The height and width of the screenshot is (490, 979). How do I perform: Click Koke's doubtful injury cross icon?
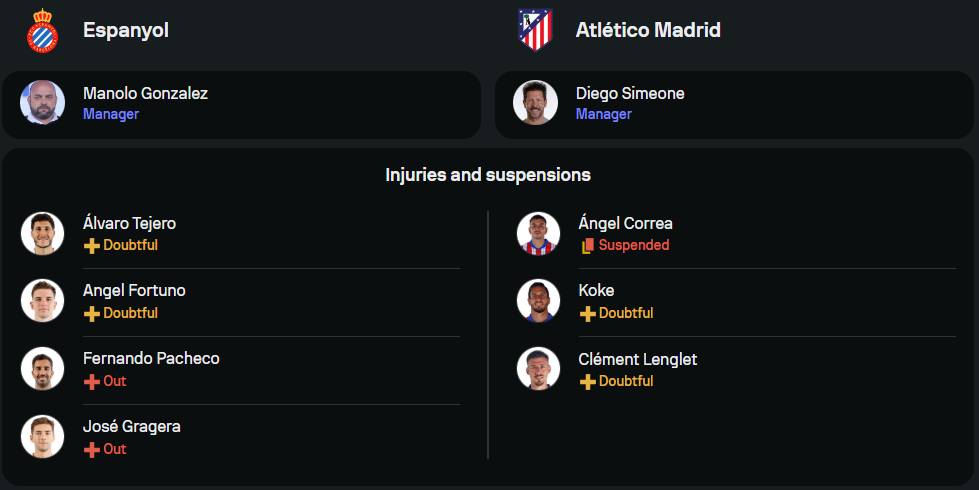point(588,313)
